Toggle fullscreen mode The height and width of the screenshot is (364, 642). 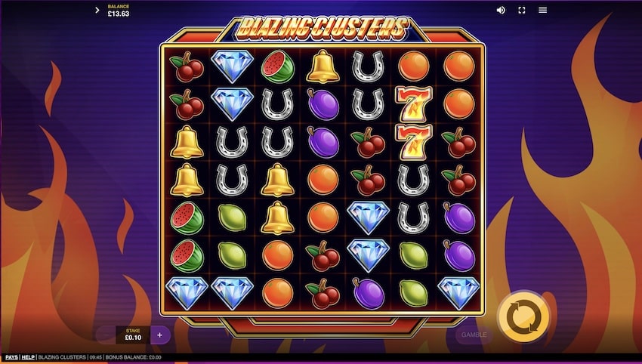522,11
